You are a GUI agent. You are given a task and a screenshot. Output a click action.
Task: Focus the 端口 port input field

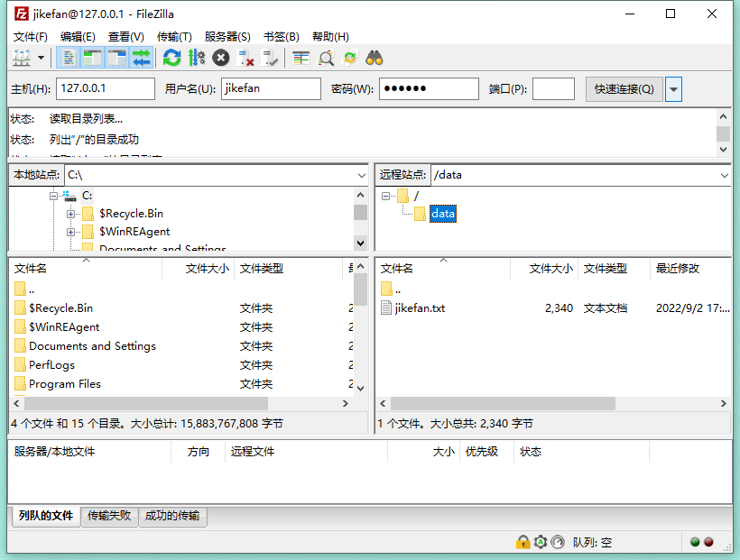[x=553, y=88]
